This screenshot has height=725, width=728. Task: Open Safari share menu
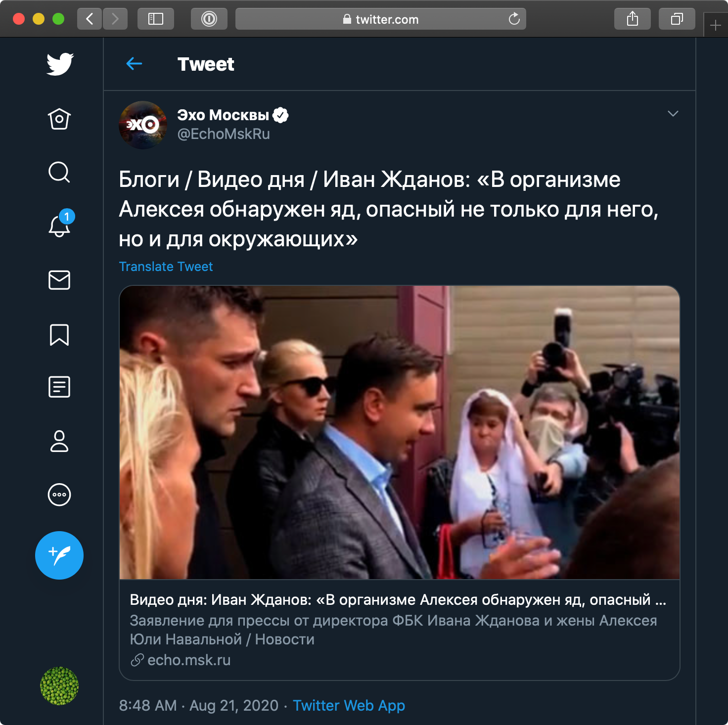632,19
